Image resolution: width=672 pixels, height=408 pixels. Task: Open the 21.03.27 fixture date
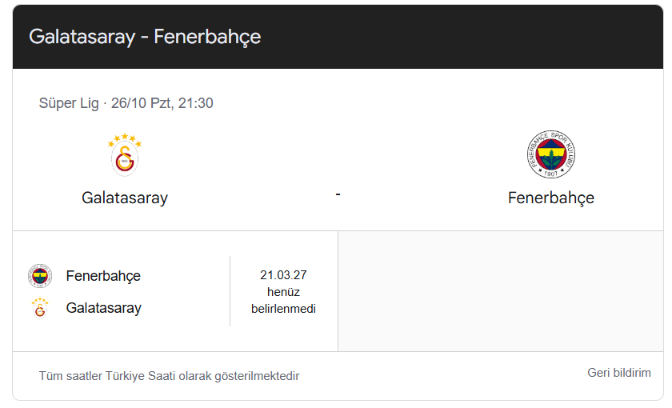283,275
